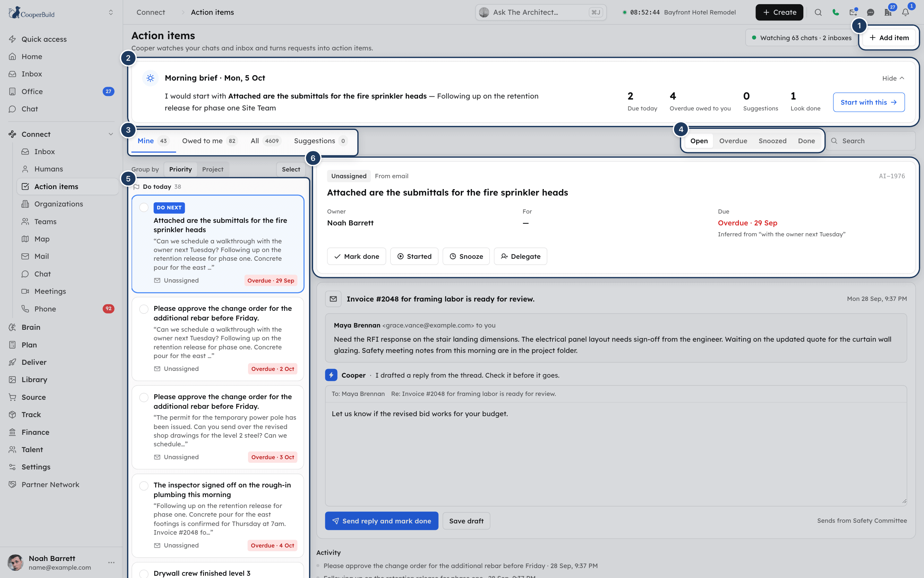
Task: Open the chat bubble icon in top bar
Action: 870,12
